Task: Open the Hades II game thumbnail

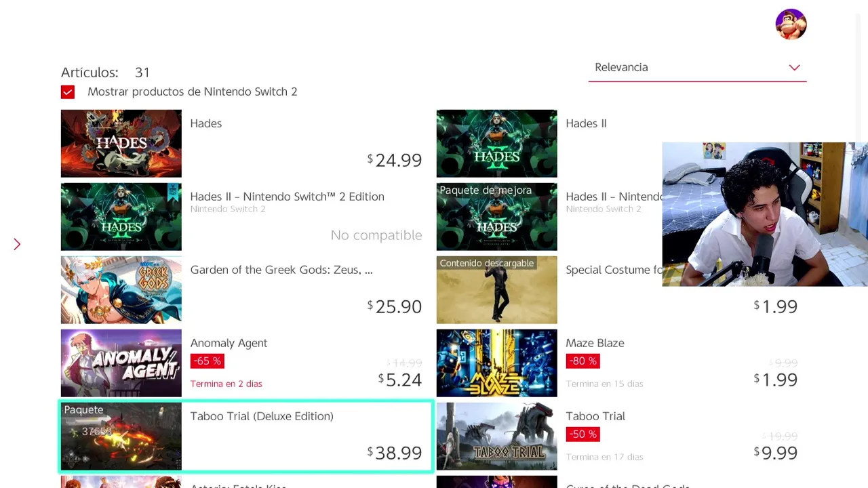Action: 496,144
